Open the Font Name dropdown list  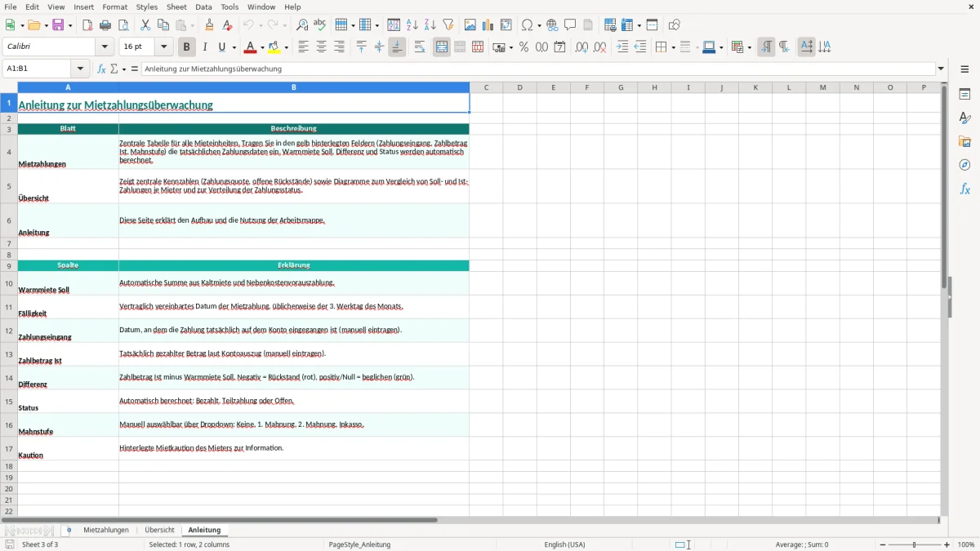(104, 47)
